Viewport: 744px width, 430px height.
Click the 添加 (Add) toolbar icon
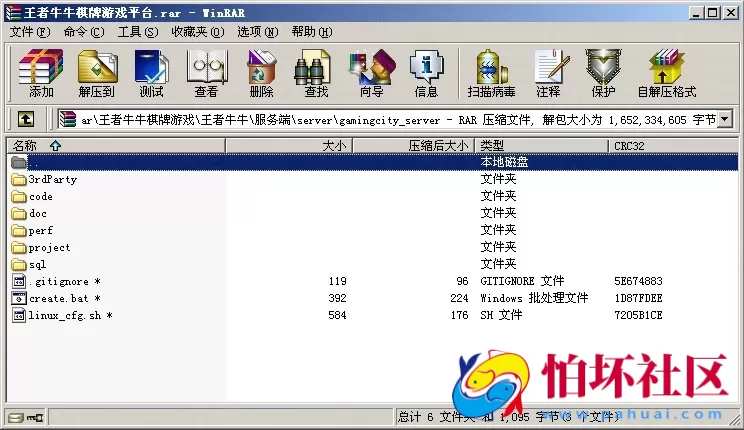(41, 67)
